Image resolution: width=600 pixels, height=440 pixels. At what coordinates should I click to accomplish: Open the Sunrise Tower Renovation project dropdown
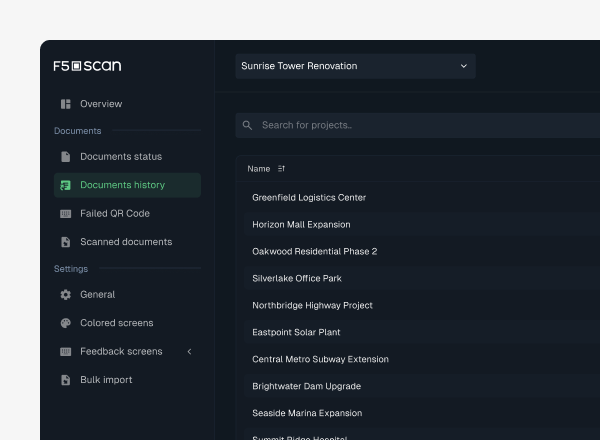pyautogui.click(x=354, y=66)
